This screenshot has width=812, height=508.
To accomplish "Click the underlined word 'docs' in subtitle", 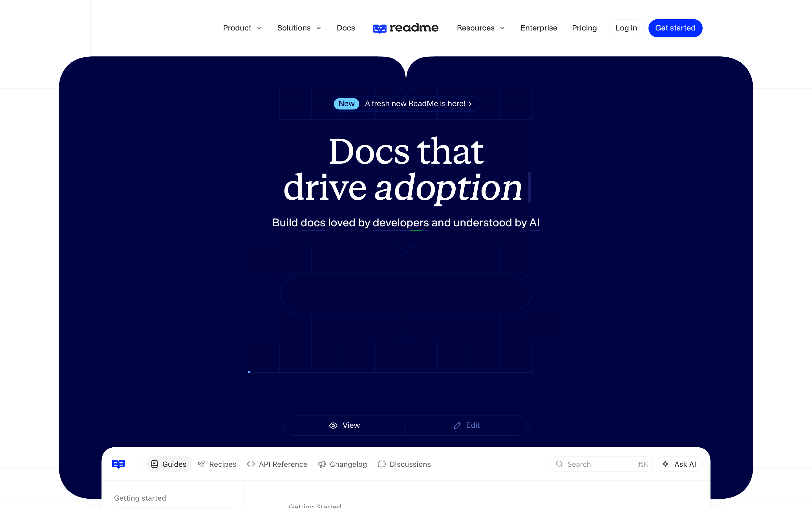I will [x=313, y=223].
